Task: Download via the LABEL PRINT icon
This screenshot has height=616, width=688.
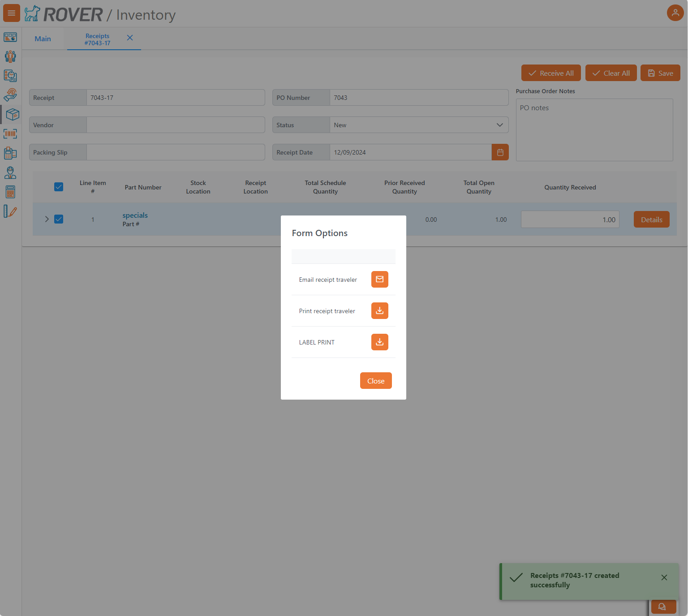Action: click(379, 342)
